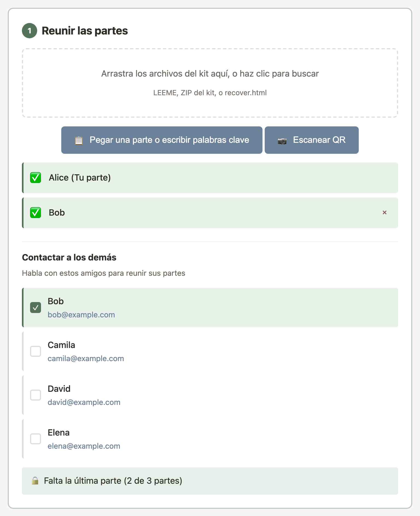Remove Bob's part with the red X
This screenshot has height=516, width=420.
[384, 213]
